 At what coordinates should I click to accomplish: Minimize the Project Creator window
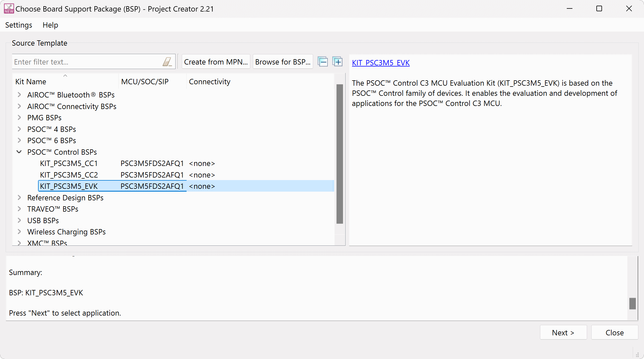570,9
